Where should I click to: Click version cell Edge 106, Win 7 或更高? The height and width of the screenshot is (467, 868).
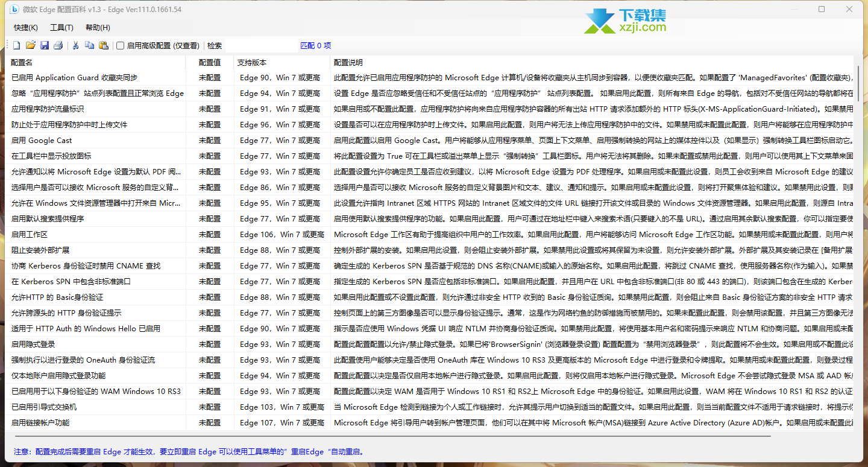282,234
